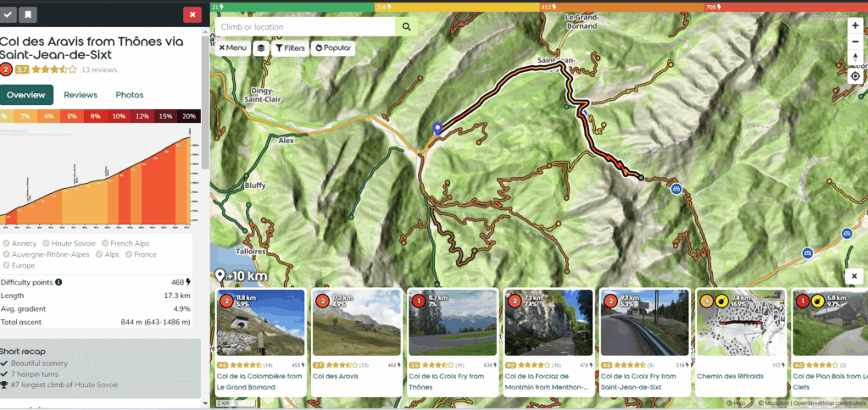Screen dimensions: 868x410
Task: Open the Filters dropdown
Action: (x=290, y=48)
